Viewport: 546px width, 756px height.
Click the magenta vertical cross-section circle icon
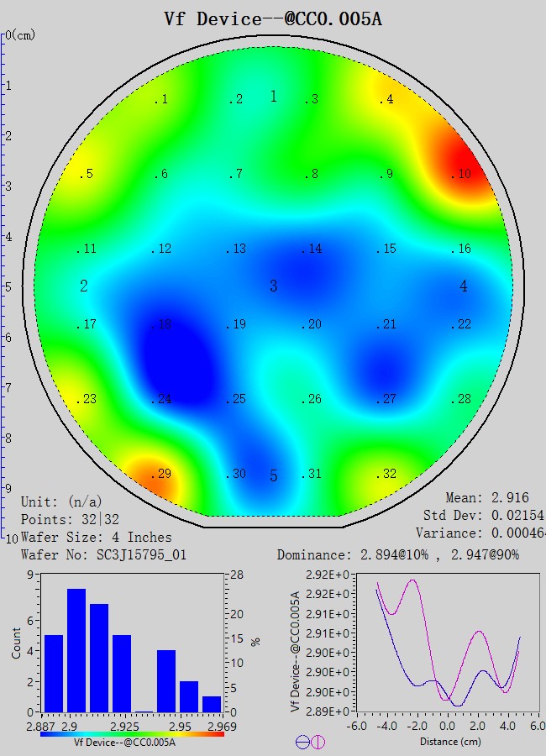(x=318, y=742)
